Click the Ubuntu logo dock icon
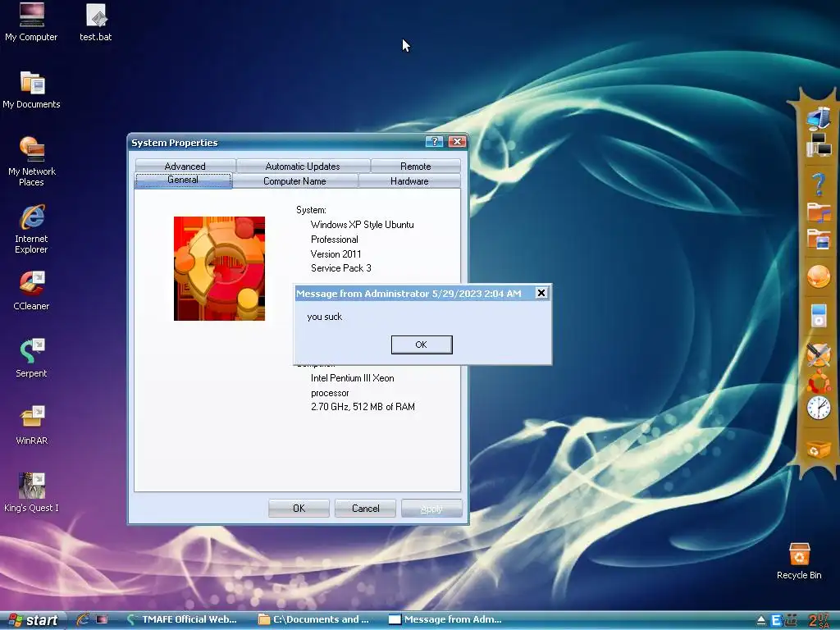The image size is (840, 630). click(819, 381)
